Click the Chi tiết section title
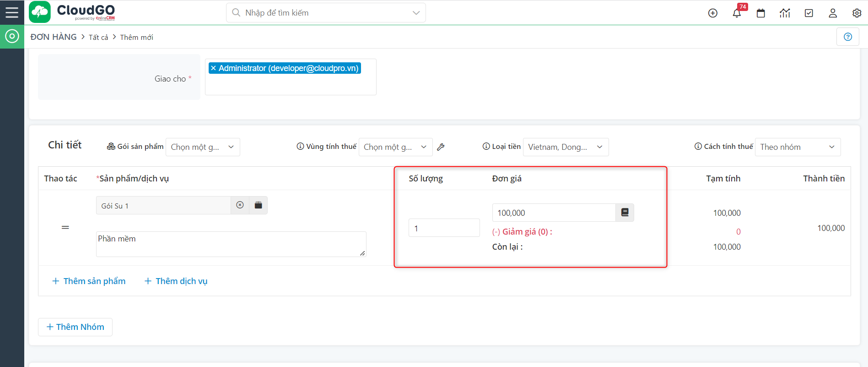 [65, 145]
